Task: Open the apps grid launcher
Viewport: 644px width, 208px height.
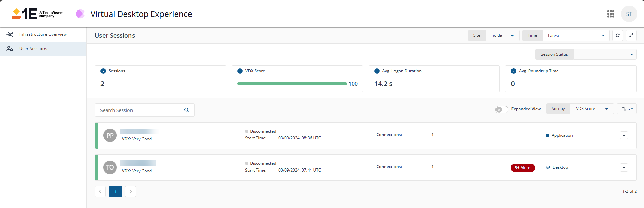Action: pyautogui.click(x=611, y=14)
